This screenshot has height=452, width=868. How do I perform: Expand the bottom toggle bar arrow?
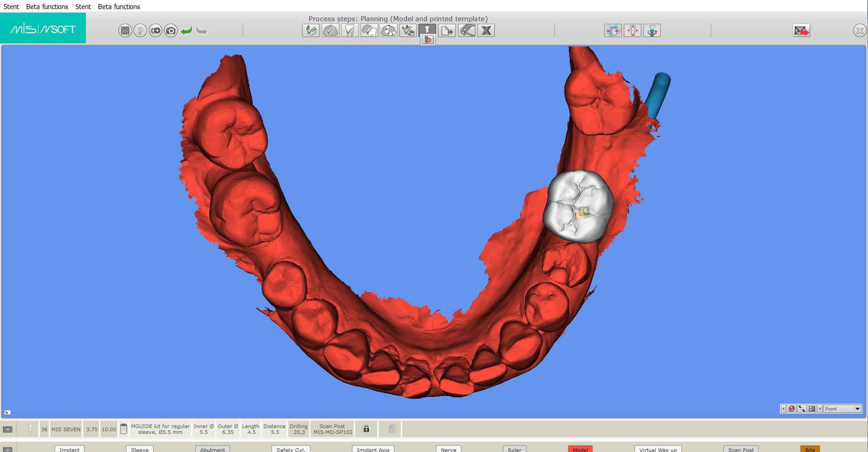click(x=8, y=450)
